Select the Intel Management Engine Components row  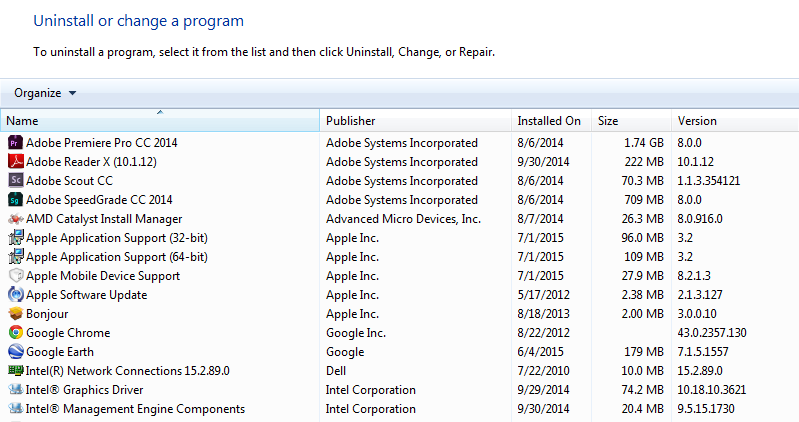point(400,409)
